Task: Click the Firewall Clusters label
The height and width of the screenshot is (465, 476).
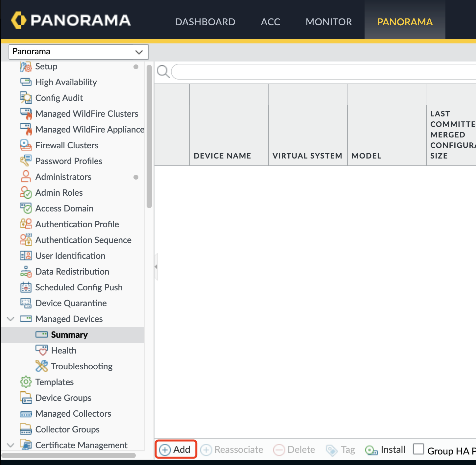Action: [67, 145]
